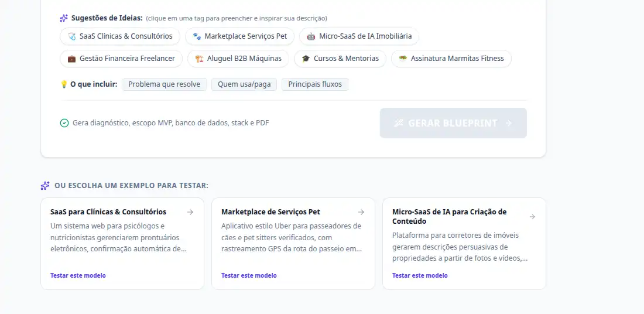Image resolution: width=644 pixels, height=314 pixels.
Task: Pick the Micro-SaaS de IA Imobiliária tag
Action: click(x=359, y=36)
